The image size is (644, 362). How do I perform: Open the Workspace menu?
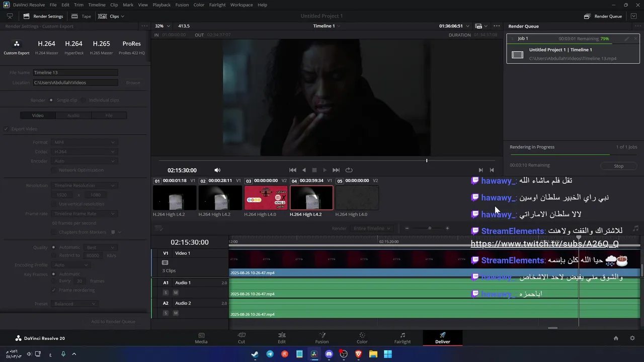(242, 5)
